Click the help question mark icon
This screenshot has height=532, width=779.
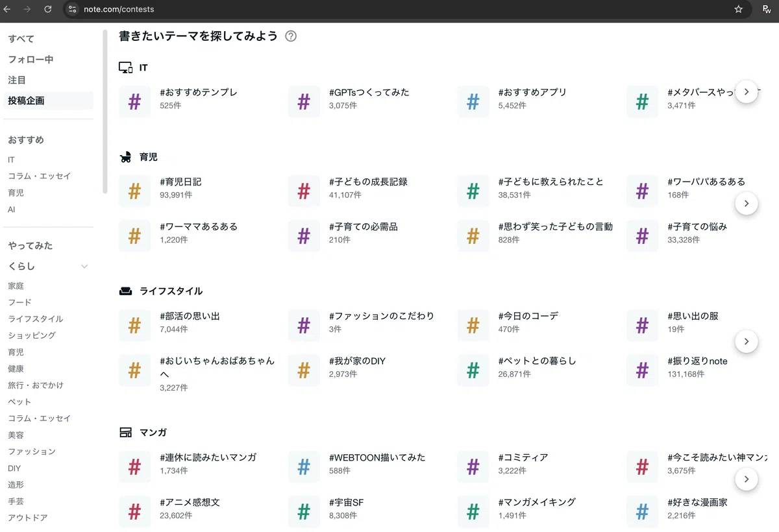tap(291, 36)
